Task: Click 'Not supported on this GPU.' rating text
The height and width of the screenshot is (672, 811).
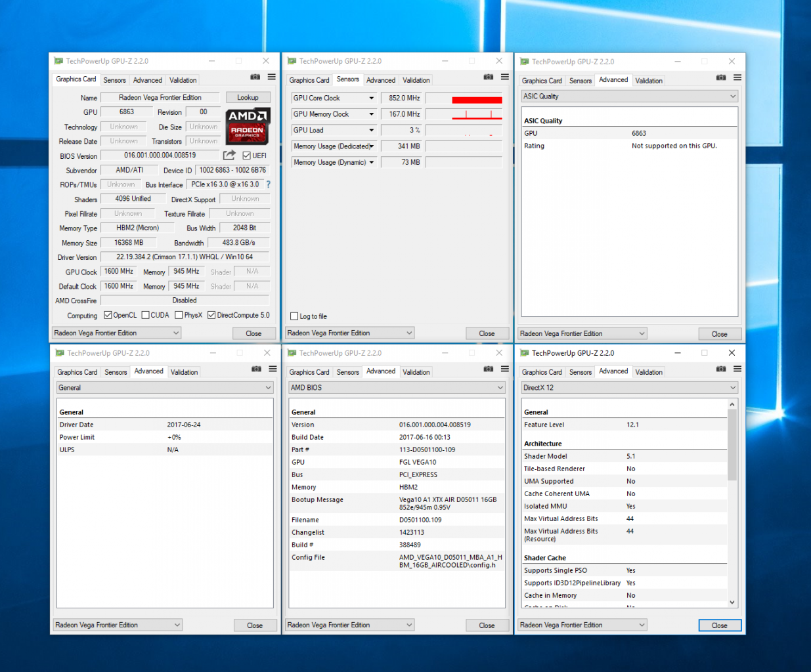Action: [x=674, y=146]
